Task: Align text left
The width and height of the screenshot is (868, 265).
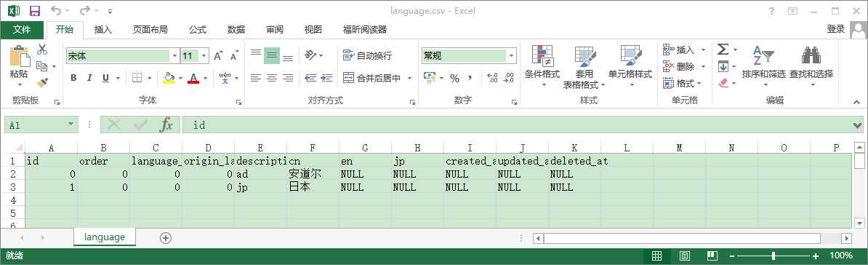Action: click(x=256, y=78)
